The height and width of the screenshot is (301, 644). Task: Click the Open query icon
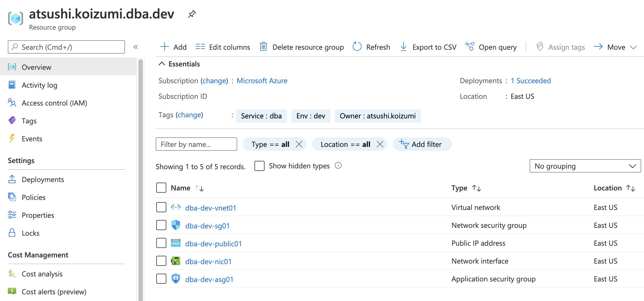(x=470, y=47)
